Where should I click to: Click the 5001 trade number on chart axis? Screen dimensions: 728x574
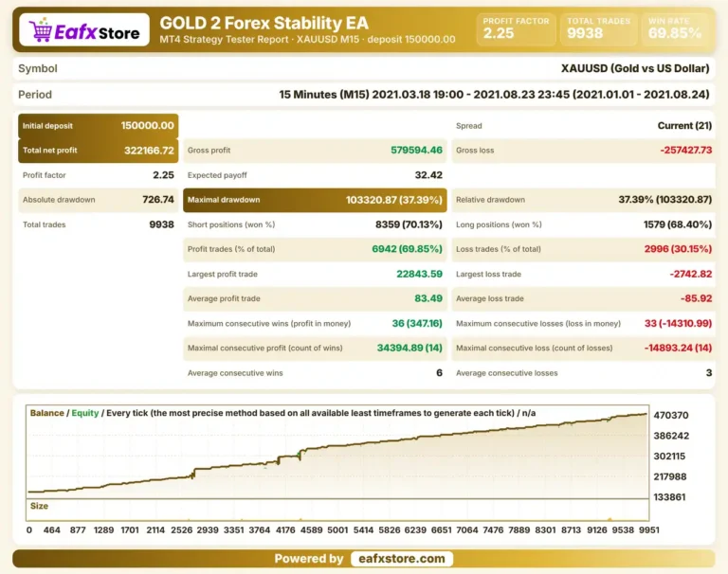coord(337,529)
